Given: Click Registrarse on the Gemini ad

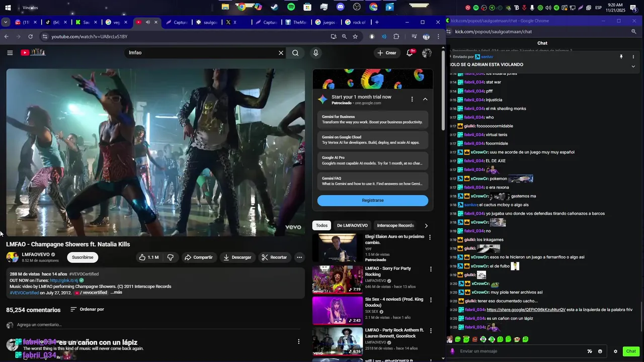Looking at the screenshot, I should click(373, 201).
